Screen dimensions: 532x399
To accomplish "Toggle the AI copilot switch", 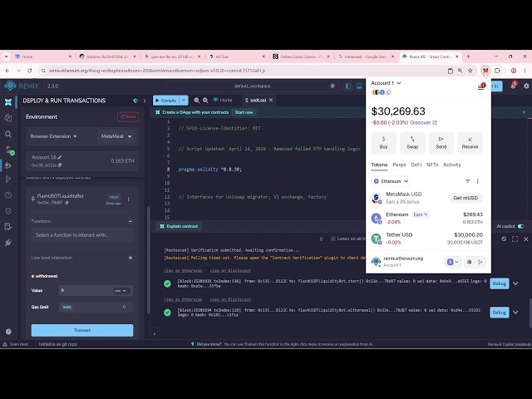I will (x=521, y=226).
